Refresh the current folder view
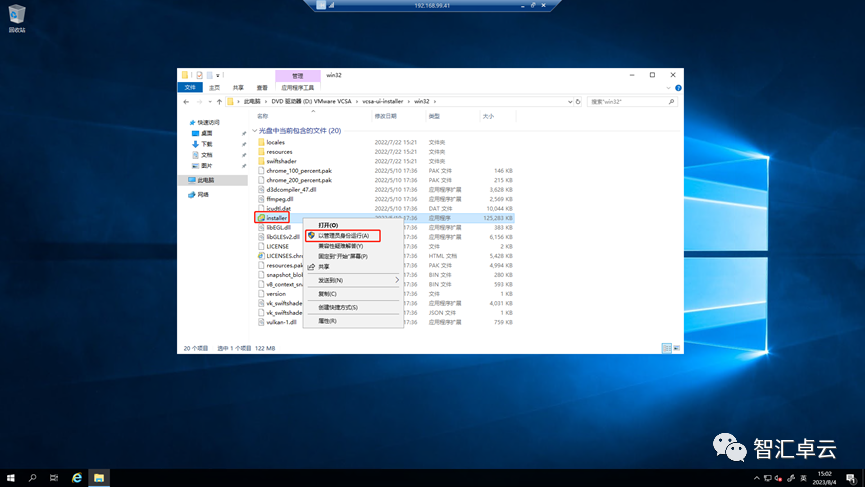Image resolution: width=865 pixels, height=487 pixels. [578, 101]
